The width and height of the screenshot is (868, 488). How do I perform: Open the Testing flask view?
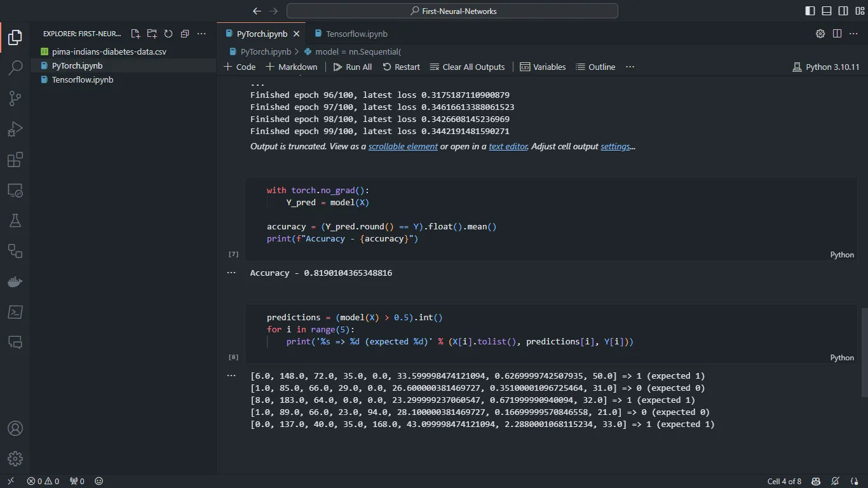click(x=15, y=220)
